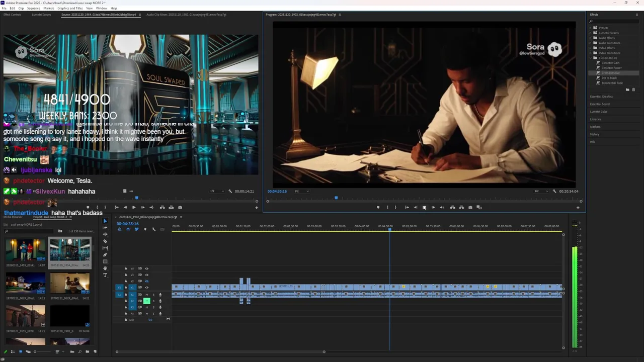Toggle lock on V1 track

[126, 287]
